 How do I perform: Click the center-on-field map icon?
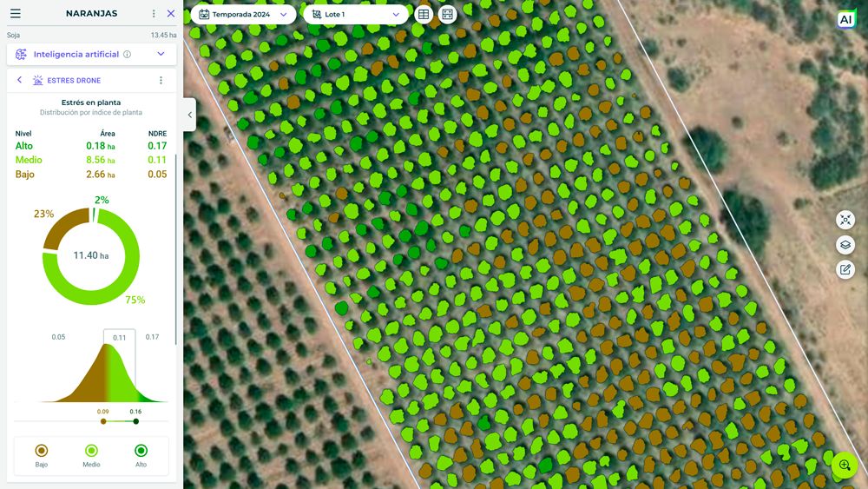[x=845, y=220]
